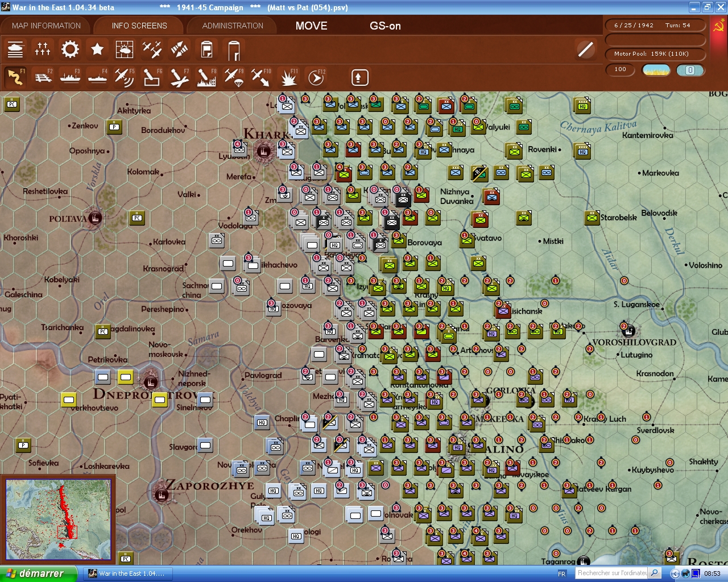Click the round diagonal-slash button
Viewport: 728px width, 582px height.
click(585, 49)
